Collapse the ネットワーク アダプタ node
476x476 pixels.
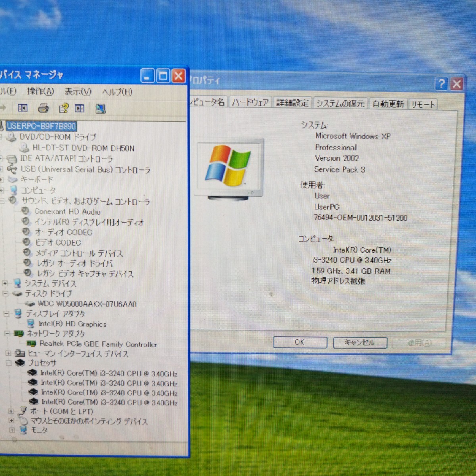click(7, 334)
